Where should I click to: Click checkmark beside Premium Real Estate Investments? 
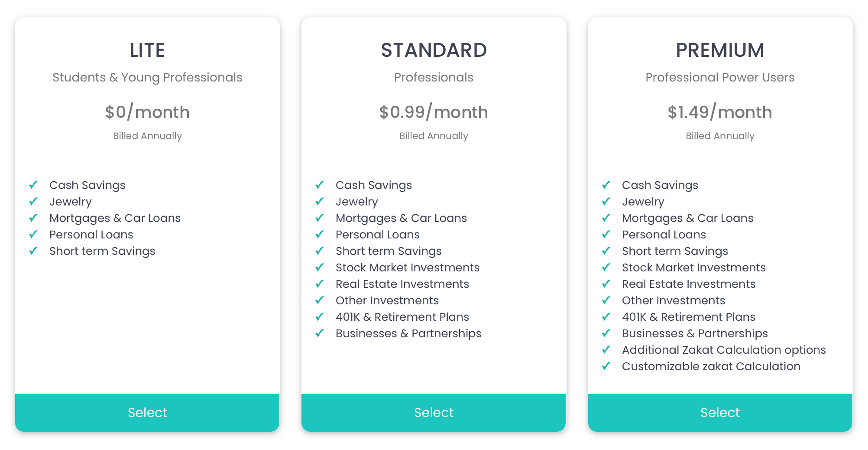pyautogui.click(x=606, y=284)
